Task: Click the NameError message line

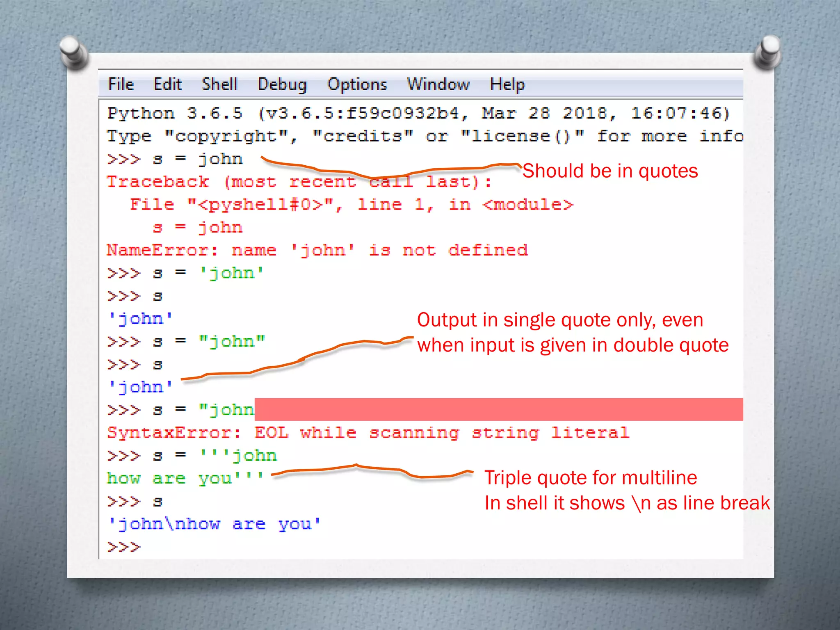Action: [317, 250]
